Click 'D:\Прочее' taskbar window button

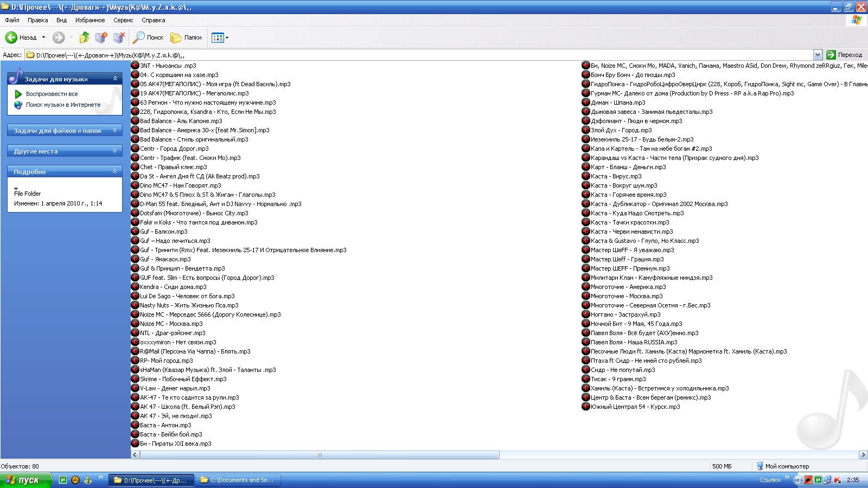coord(151,480)
